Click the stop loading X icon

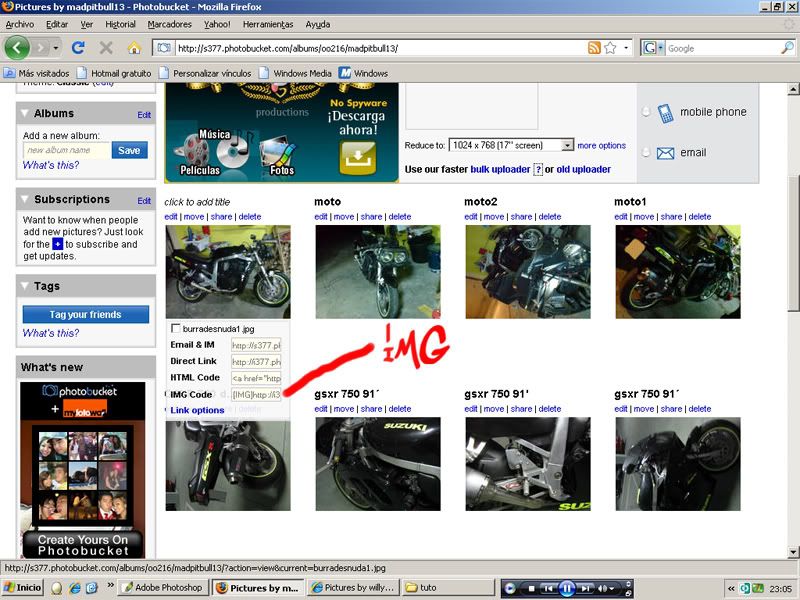pos(106,48)
